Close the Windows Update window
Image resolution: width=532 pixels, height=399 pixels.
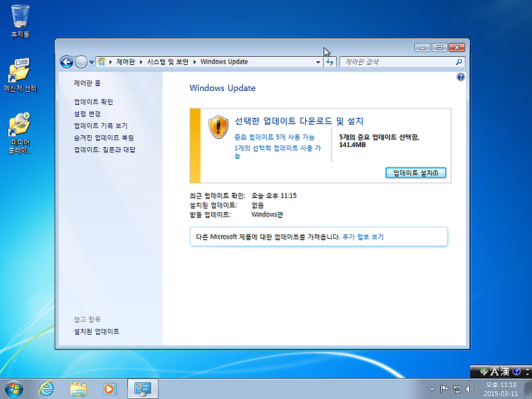tap(457, 47)
